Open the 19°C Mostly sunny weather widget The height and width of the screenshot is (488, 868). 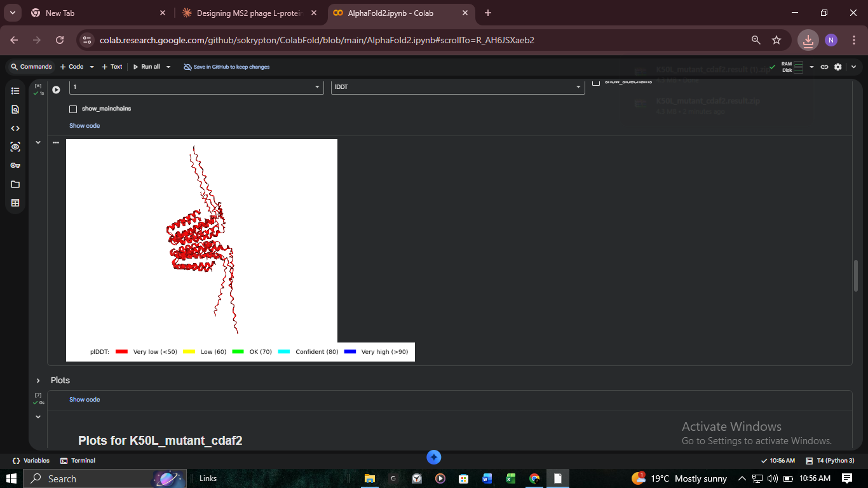tap(679, 478)
